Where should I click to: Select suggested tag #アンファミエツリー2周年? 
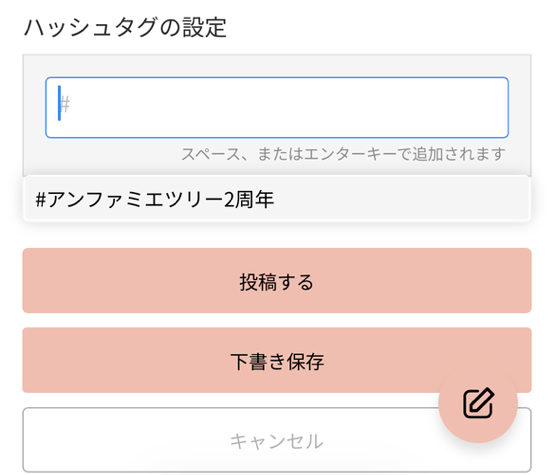[x=277, y=199]
